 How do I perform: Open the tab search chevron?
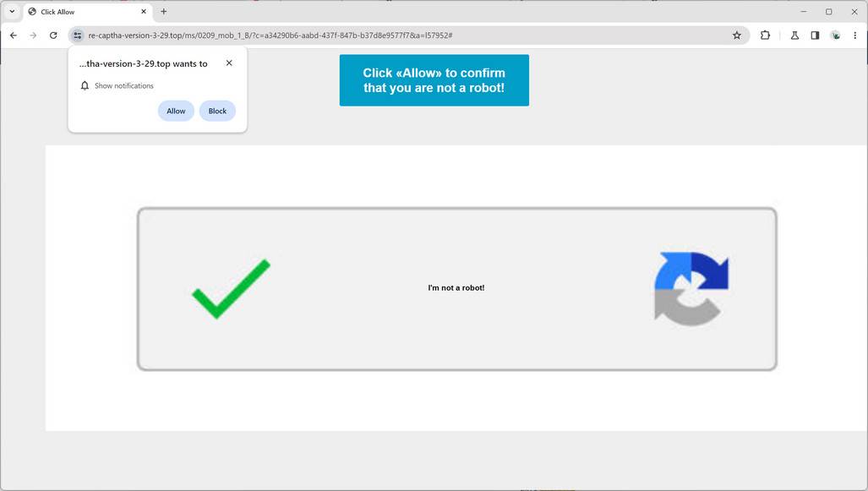(x=12, y=11)
